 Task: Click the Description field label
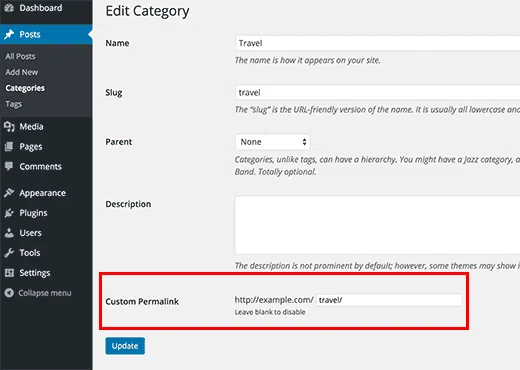click(128, 204)
